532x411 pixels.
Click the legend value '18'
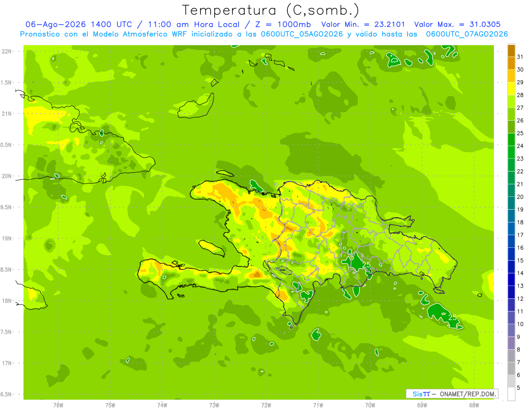(520, 222)
